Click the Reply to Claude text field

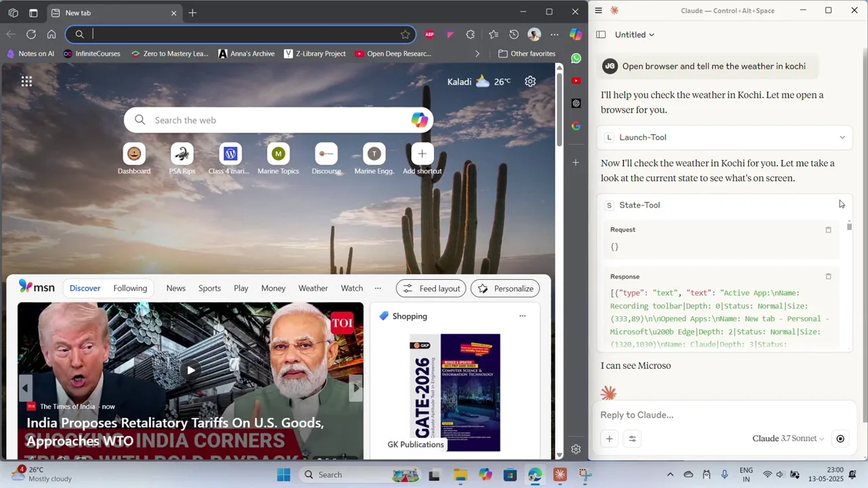[726, 415]
